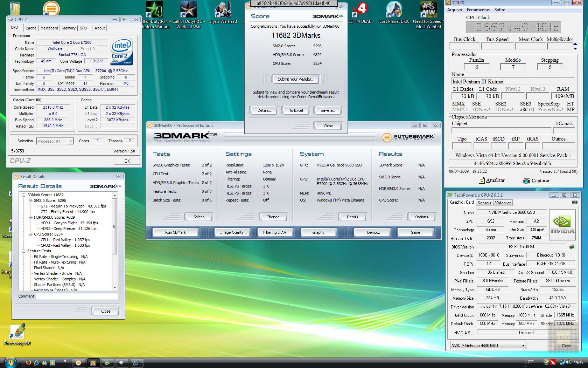This screenshot has width=588, height=368.
Task: Open Image Quality... in 3DMark06
Action: (x=233, y=232)
